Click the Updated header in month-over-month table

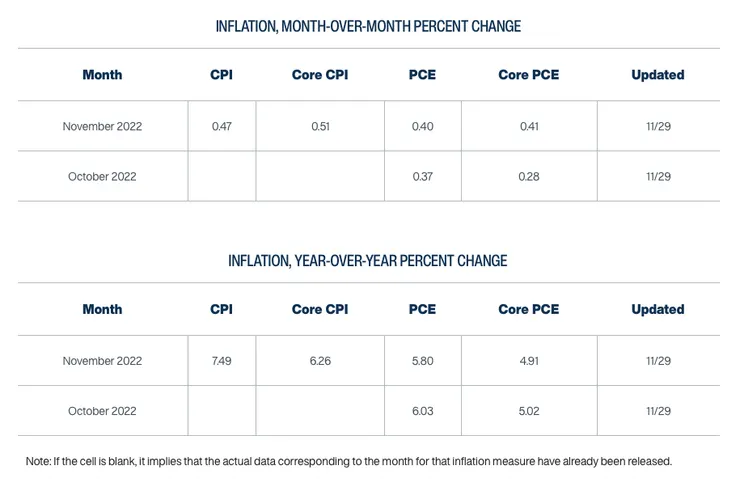pos(658,75)
